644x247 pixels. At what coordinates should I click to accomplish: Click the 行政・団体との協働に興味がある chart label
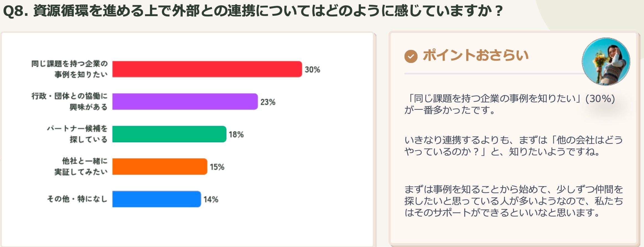(69, 101)
